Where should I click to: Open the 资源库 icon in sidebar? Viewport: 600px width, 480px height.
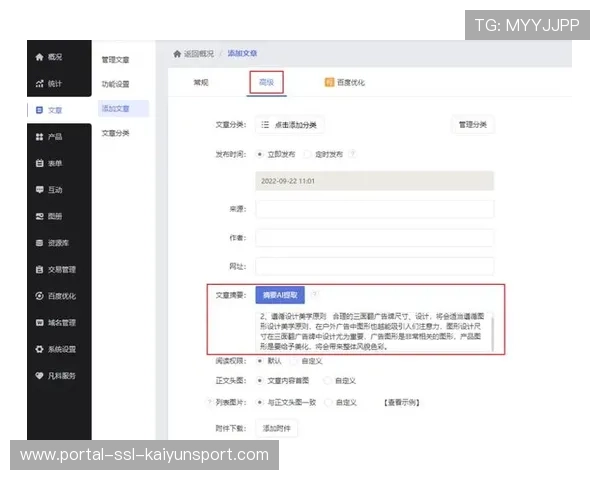[39, 243]
